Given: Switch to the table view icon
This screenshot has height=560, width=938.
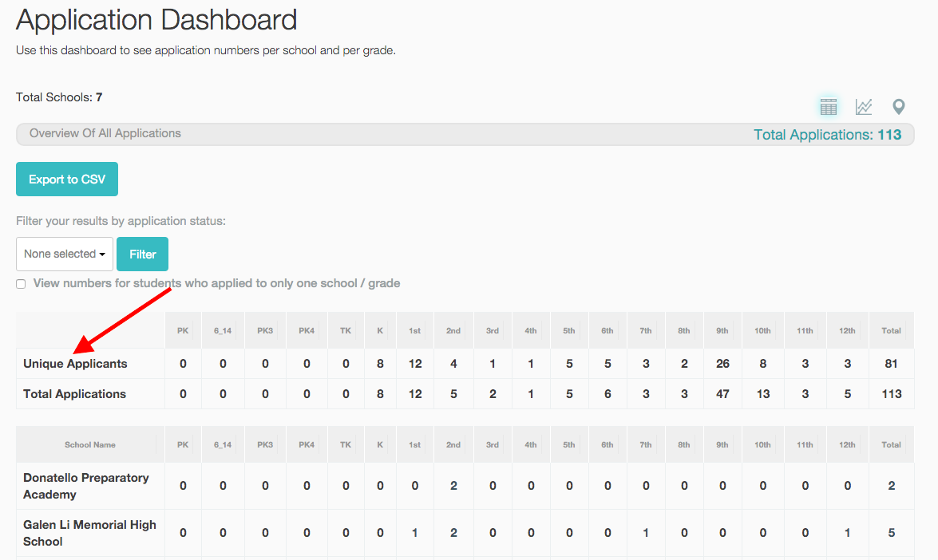Looking at the screenshot, I should [x=829, y=107].
